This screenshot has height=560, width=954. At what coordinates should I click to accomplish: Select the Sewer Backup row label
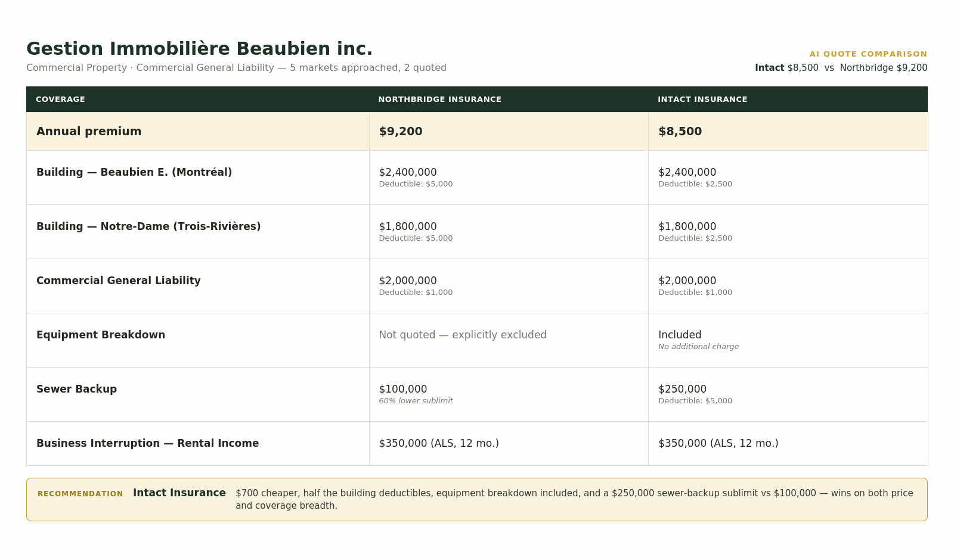click(76, 389)
